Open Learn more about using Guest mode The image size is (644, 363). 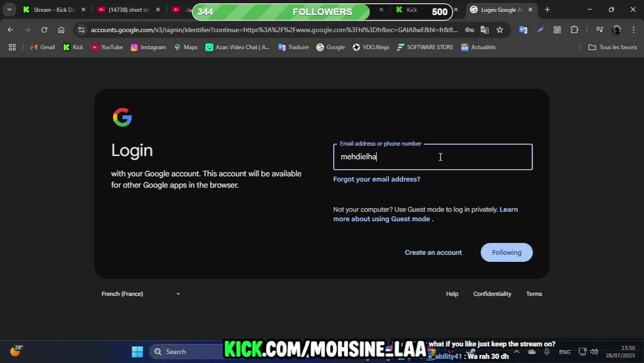425,214
